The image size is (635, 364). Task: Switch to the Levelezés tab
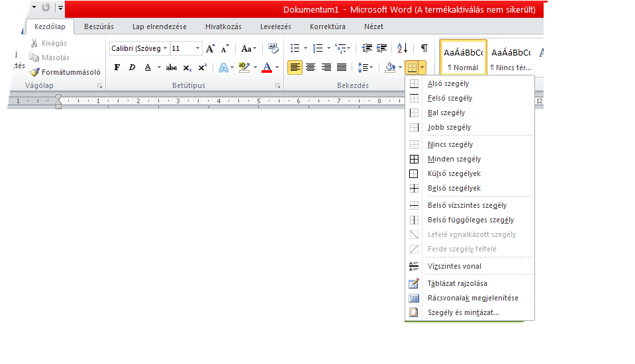click(x=275, y=26)
